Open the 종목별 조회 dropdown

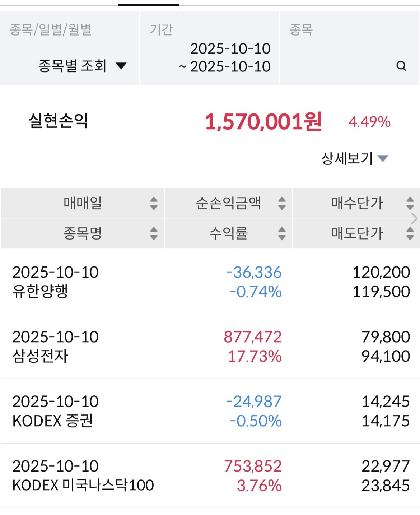(x=82, y=66)
